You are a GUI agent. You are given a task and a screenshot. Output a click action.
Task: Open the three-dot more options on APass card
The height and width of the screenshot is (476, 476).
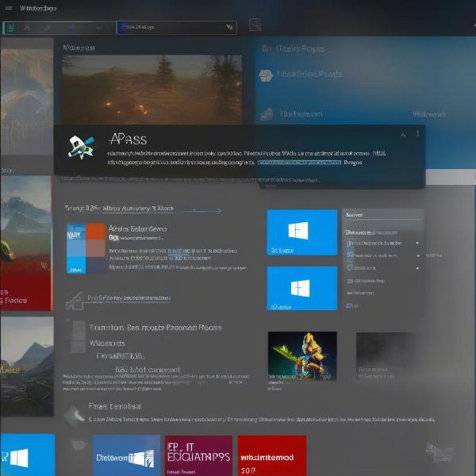tap(418, 133)
